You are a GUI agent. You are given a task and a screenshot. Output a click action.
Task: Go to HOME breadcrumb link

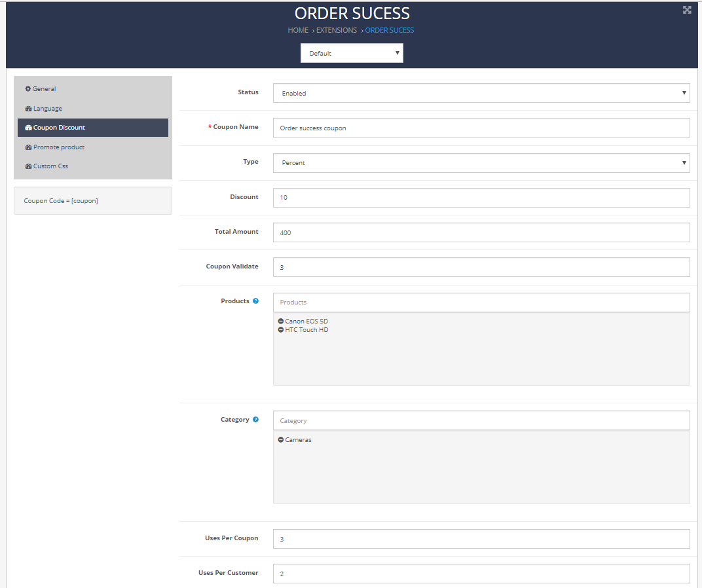tap(298, 30)
